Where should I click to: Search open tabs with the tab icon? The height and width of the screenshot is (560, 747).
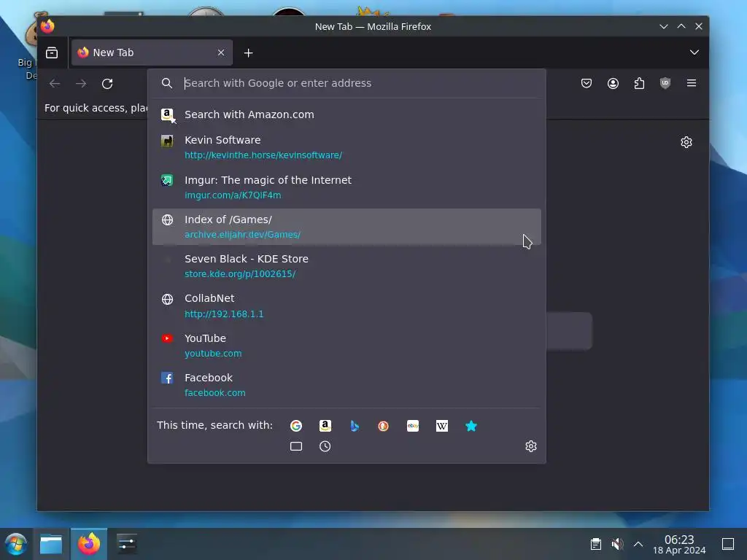(x=296, y=446)
